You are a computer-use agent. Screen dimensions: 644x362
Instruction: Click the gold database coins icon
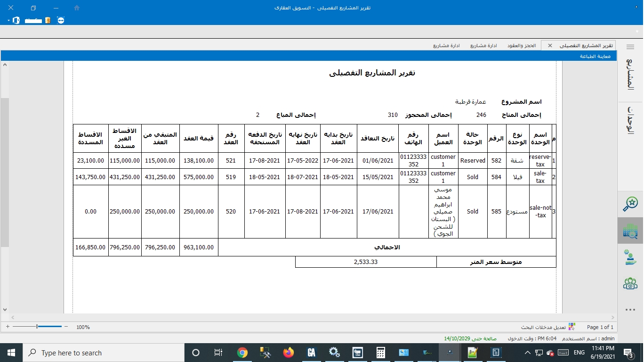(48, 20)
